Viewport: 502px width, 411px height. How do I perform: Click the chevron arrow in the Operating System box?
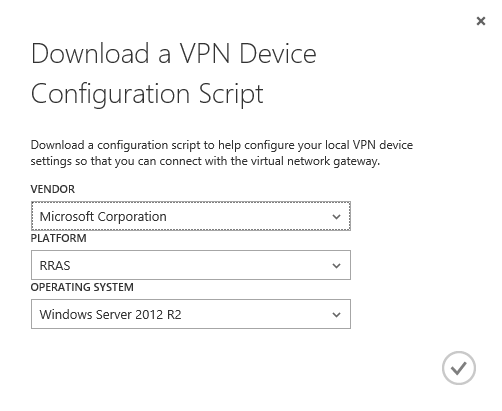(336, 315)
